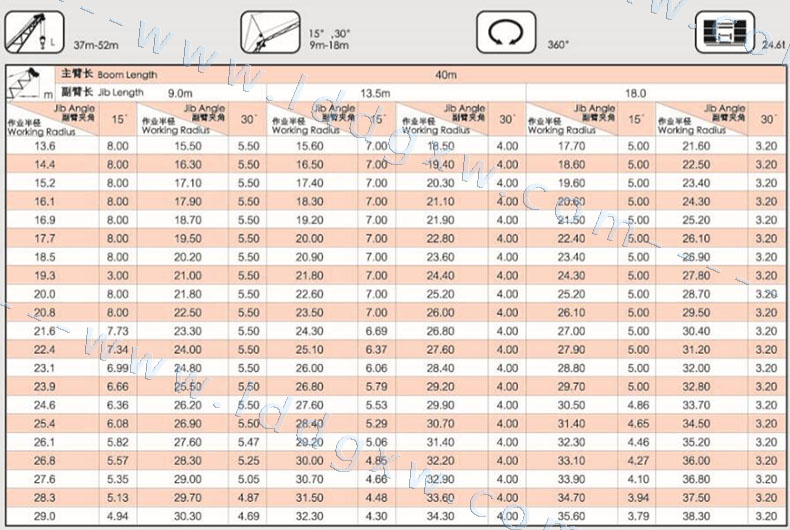
Task: Click the '15.50' working radius cell
Action: tap(188, 146)
